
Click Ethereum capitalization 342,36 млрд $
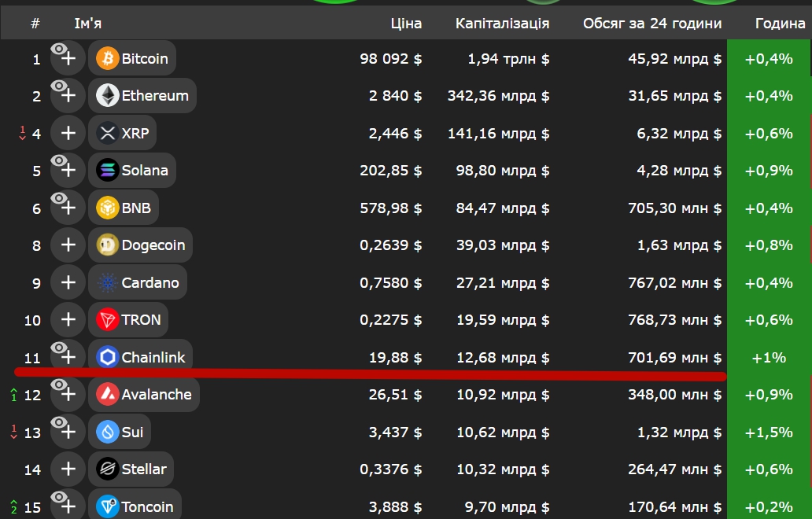(499, 96)
